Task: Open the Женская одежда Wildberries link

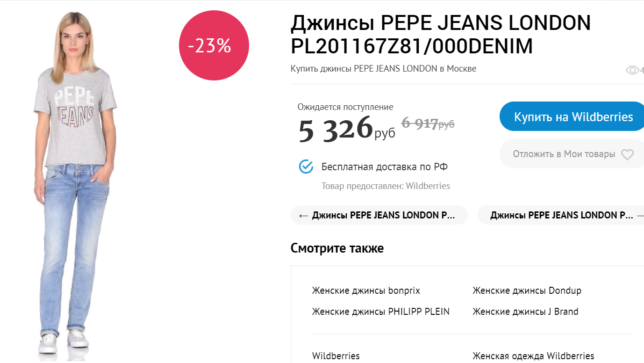Action: click(533, 356)
